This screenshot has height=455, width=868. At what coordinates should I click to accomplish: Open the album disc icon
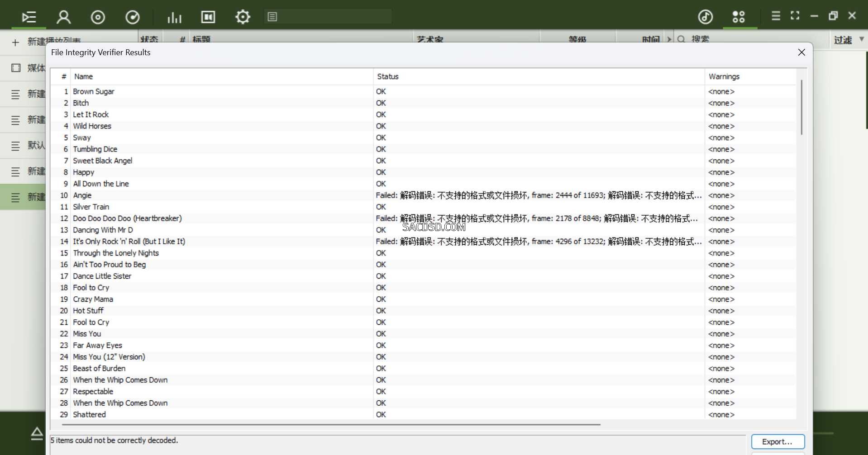click(x=98, y=17)
